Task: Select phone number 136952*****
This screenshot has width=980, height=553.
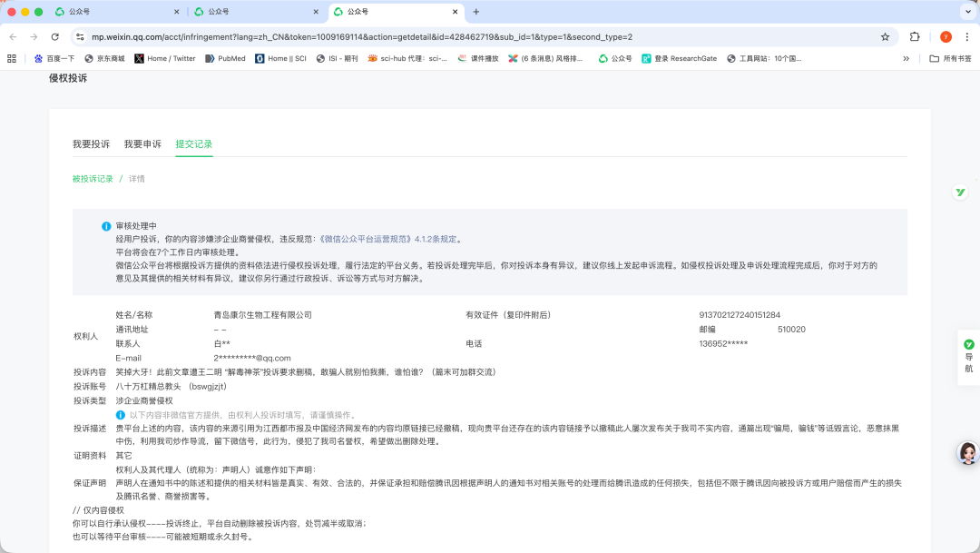Action: (x=723, y=344)
